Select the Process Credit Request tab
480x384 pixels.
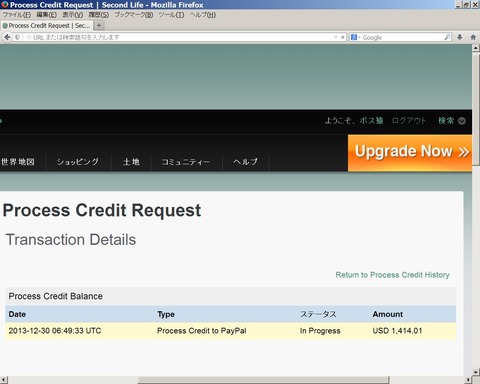(47, 26)
